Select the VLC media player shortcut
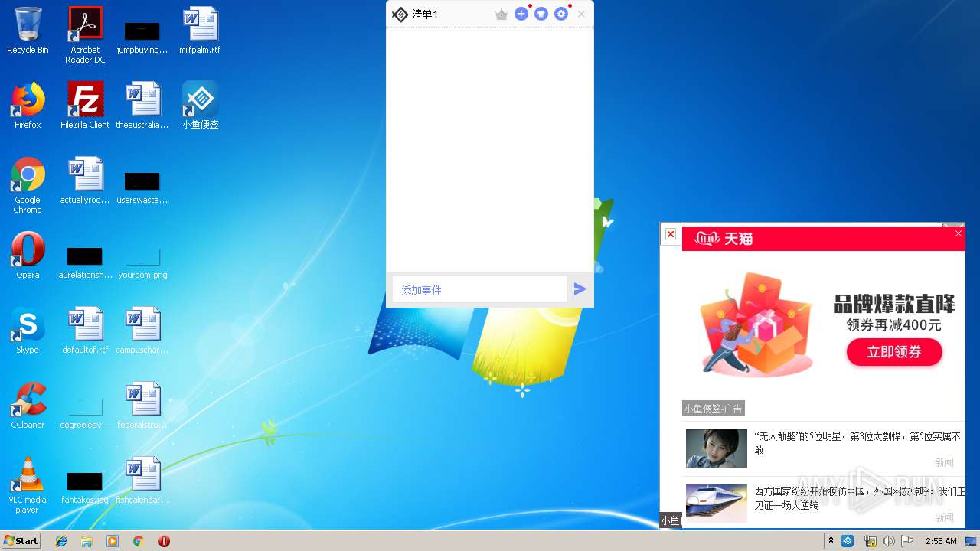 coord(28,485)
